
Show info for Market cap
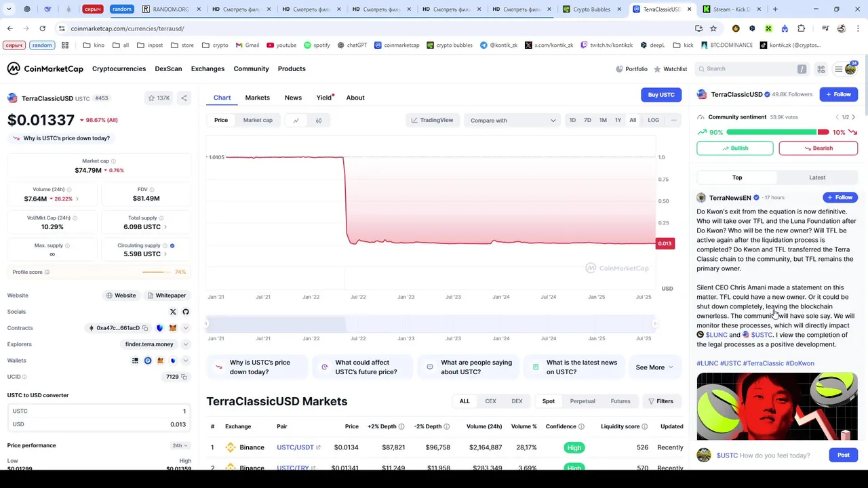tap(113, 161)
